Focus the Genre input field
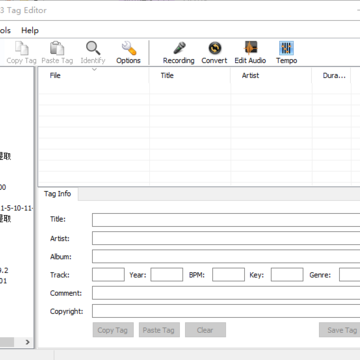This screenshot has height=360, width=360. coord(350,275)
